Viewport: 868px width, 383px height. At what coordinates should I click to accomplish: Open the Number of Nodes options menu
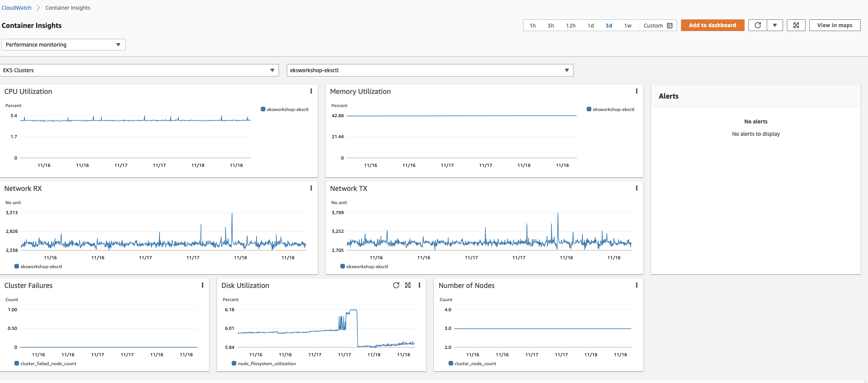pyautogui.click(x=637, y=285)
